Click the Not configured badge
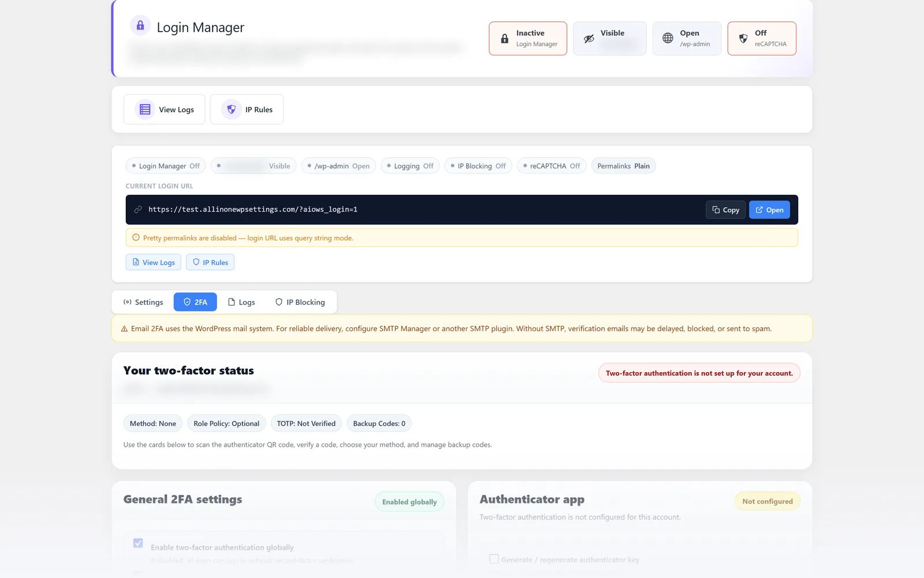The image size is (924, 578). click(767, 501)
